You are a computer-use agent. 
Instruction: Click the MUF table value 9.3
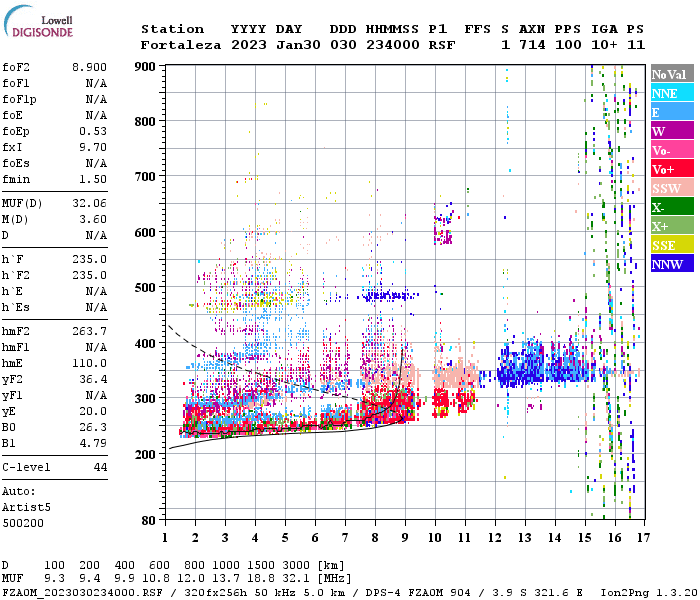coord(54,579)
